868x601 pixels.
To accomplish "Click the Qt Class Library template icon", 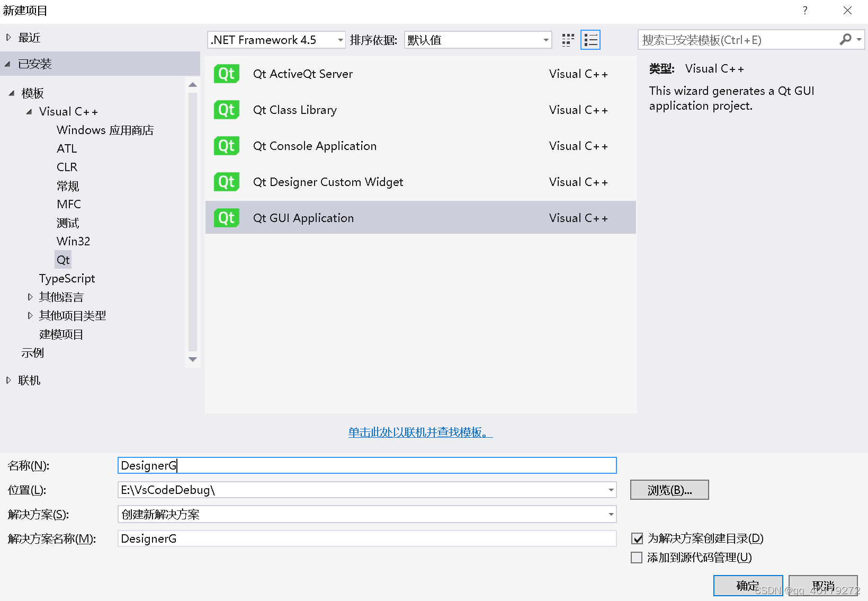I will [227, 110].
